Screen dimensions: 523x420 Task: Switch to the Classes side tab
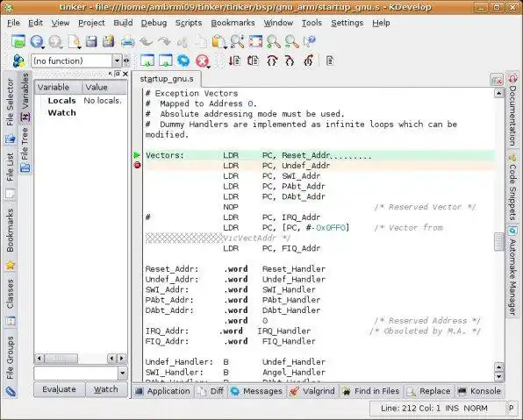point(11,301)
